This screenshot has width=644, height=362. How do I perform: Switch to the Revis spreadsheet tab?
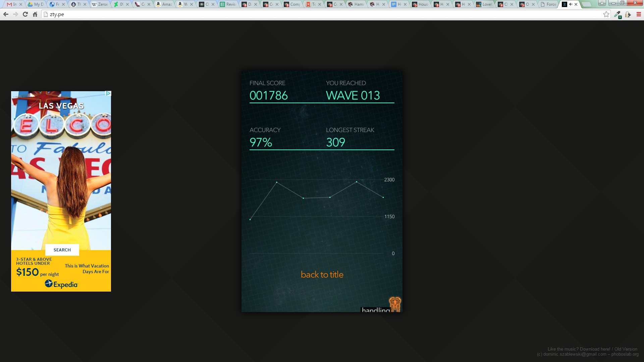point(228,4)
